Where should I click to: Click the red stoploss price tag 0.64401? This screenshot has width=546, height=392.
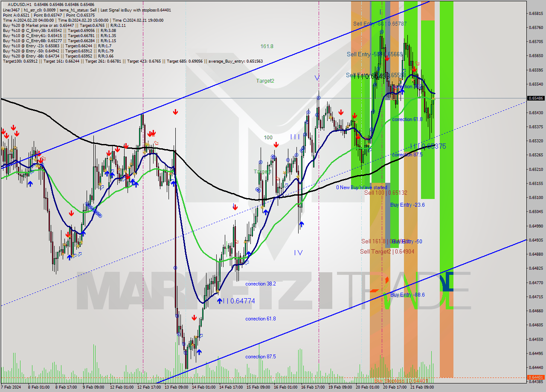pos(536,377)
